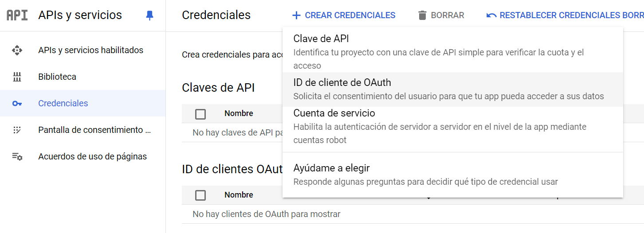Tick select-all checkbox in OAuth clients table
The width and height of the screenshot is (644, 233).
point(200,195)
